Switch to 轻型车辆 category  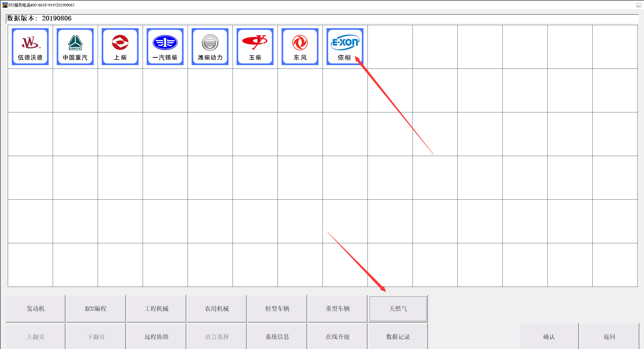coord(277,309)
